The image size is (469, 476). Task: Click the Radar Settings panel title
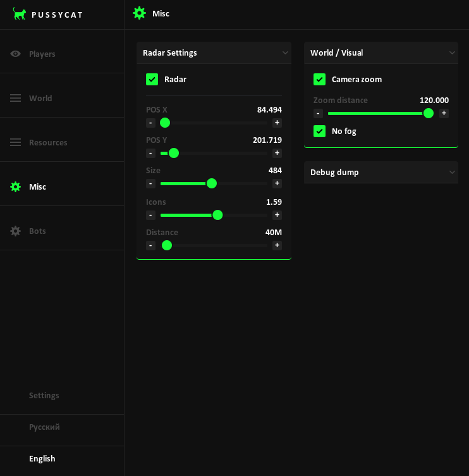pos(169,53)
